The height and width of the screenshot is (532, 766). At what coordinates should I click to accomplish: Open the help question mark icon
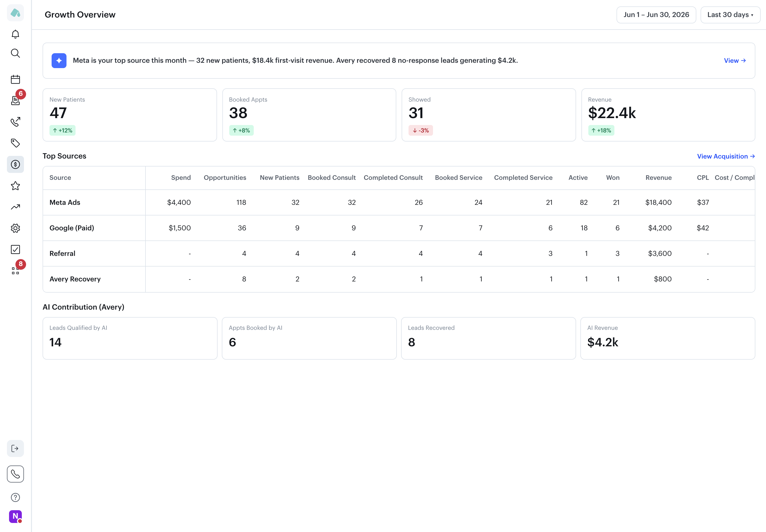point(15,497)
